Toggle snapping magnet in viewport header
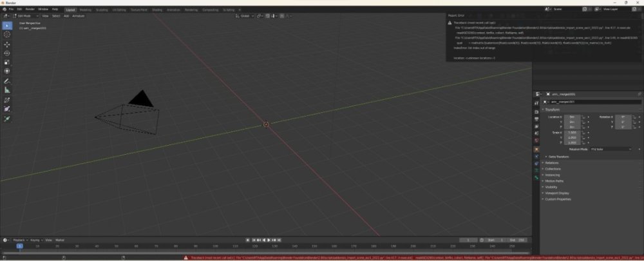 tap(267, 16)
